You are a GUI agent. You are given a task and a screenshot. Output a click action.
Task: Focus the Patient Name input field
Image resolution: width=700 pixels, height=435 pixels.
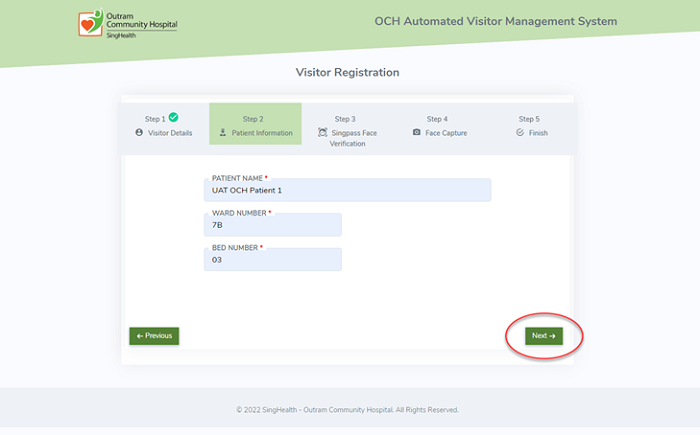(x=347, y=190)
